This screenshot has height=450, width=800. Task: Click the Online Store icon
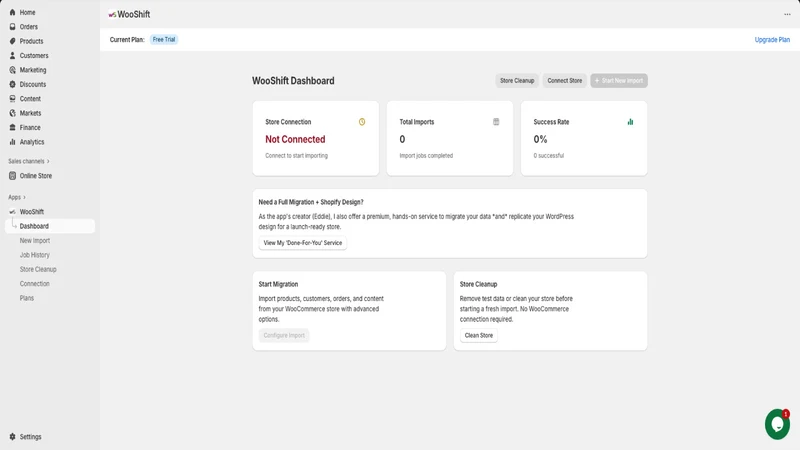pyautogui.click(x=12, y=176)
